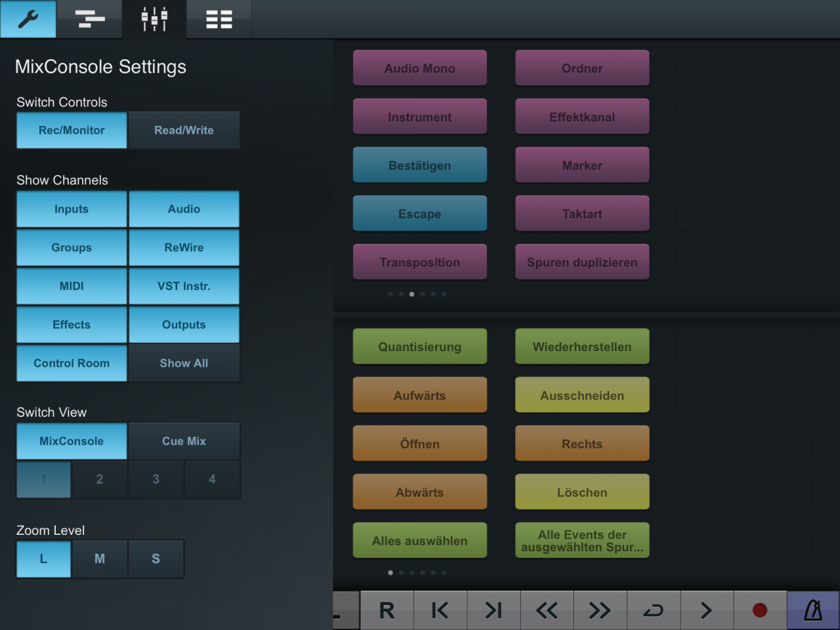840x630 pixels.
Task: Click the Wiederherstellen button
Action: [x=582, y=346]
